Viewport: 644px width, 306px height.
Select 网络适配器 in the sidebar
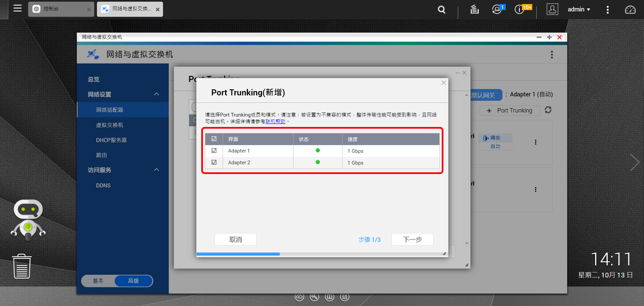pyautogui.click(x=123, y=110)
